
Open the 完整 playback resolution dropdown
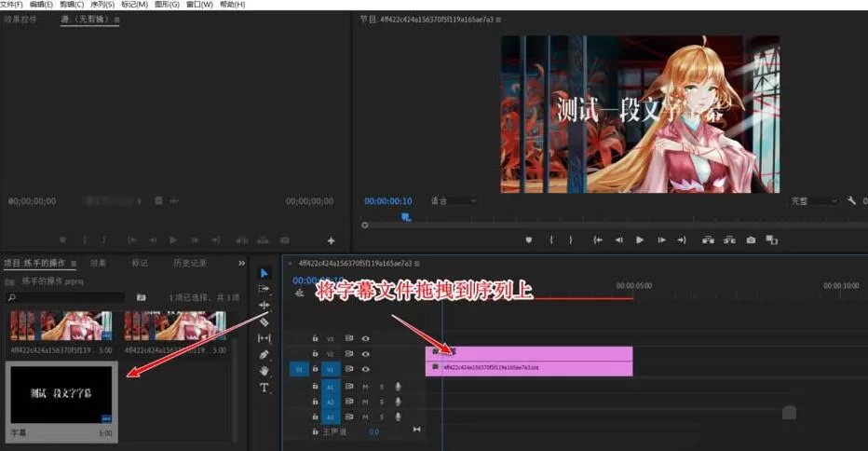[x=813, y=200]
